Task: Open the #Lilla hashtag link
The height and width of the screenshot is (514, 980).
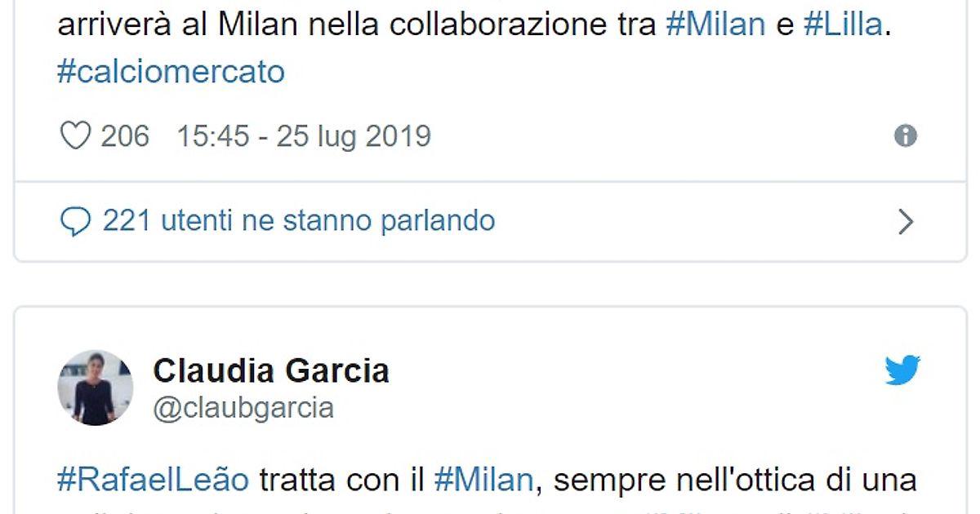Action: [843, 24]
